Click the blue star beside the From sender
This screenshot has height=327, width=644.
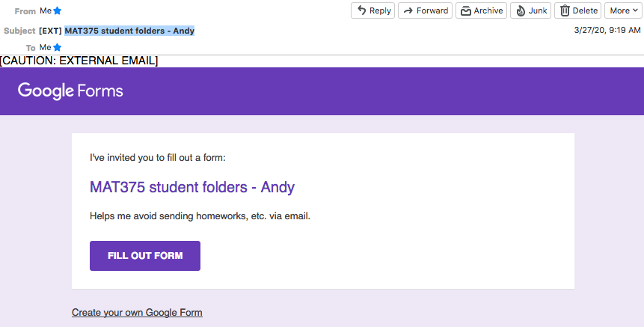(58, 10)
